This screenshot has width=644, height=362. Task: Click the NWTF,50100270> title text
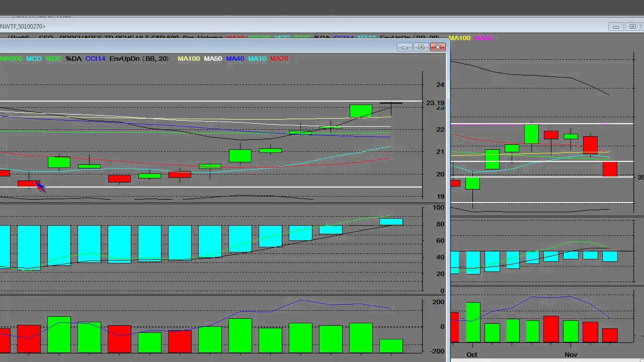coord(23,27)
